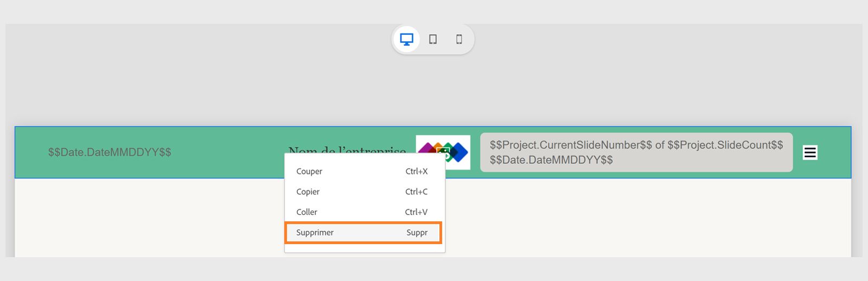This screenshot has width=868, height=281.
Task: Choose Copier from the context menu
Action: [x=308, y=191]
